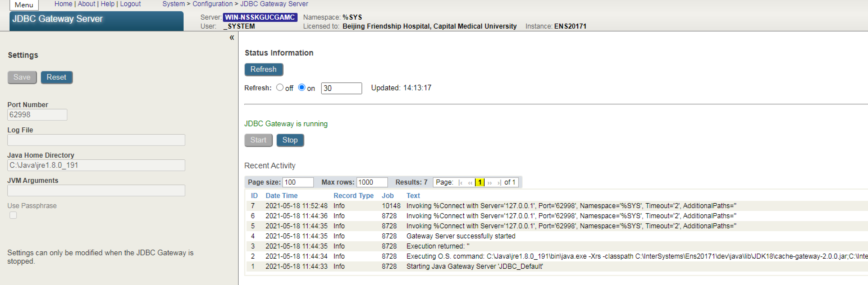Sort table by Date Time column
868x285 pixels.
tap(281, 196)
